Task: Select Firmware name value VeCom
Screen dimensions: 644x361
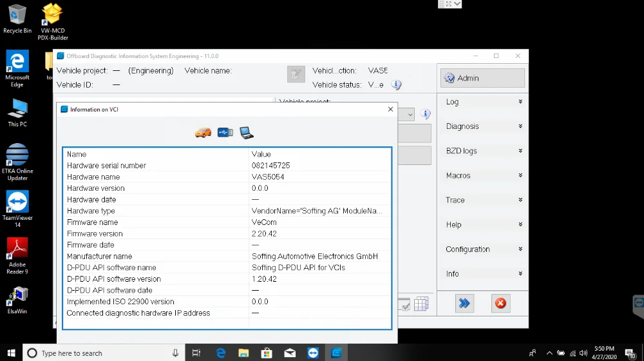Action: (x=264, y=222)
